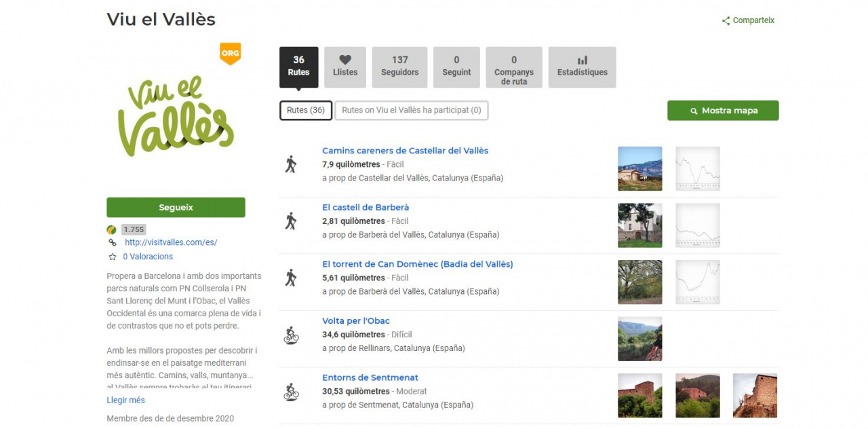Open route Volta per l'Obac

356,321
